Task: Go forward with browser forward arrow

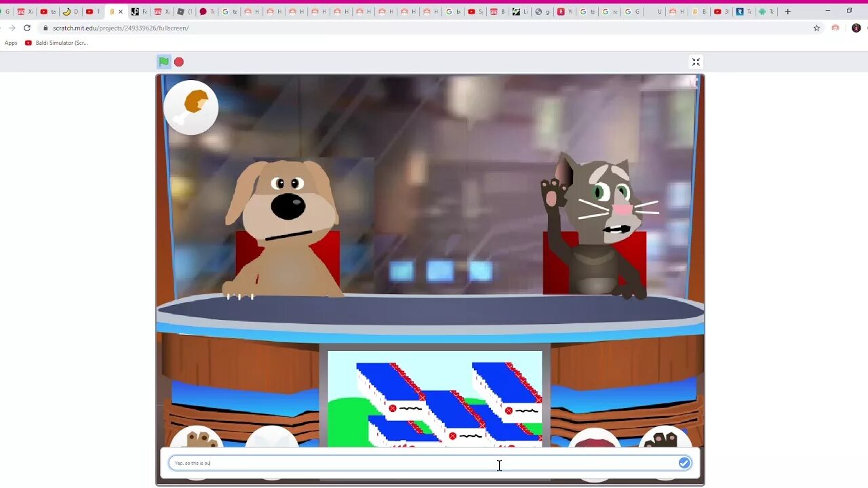Action: [12, 28]
